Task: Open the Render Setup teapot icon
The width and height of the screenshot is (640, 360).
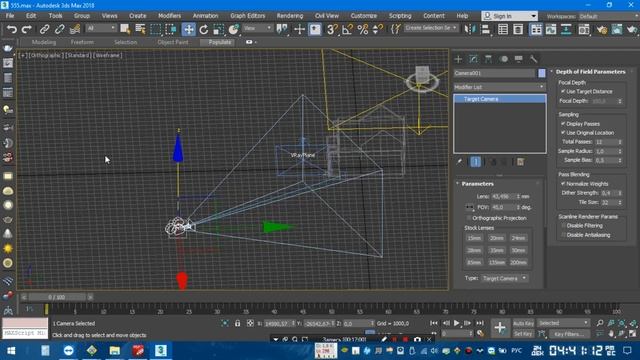Action: [601, 29]
